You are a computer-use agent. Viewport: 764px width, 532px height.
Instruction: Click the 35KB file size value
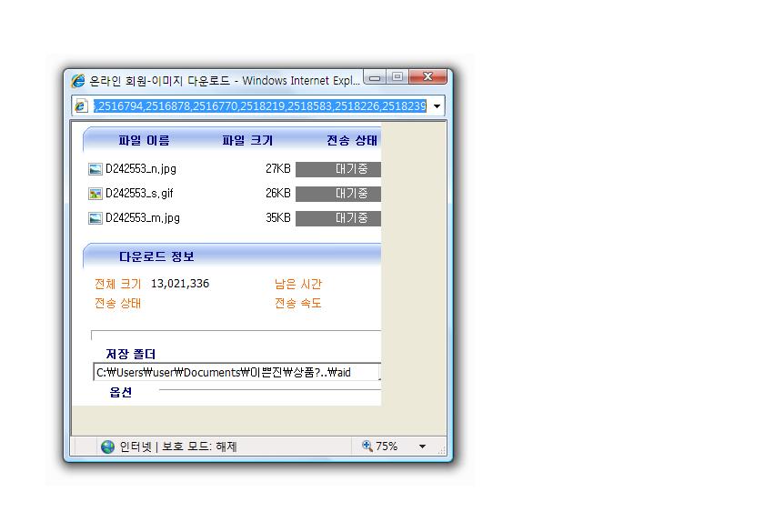[278, 217]
